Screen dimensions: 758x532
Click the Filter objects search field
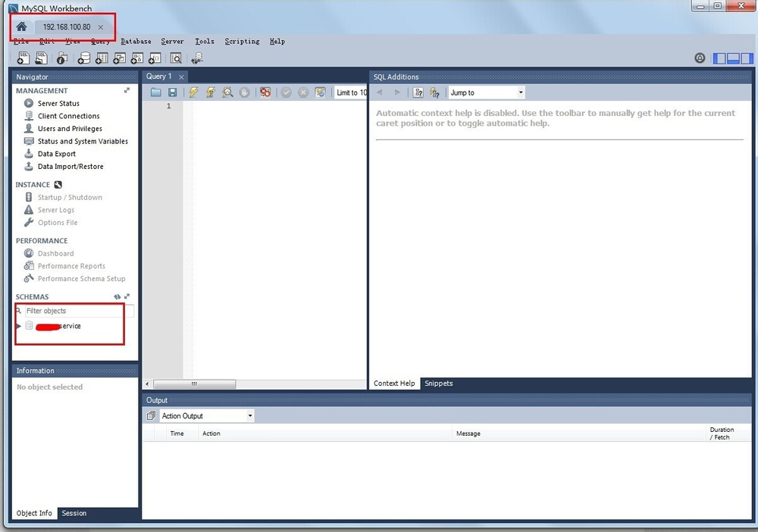point(80,311)
